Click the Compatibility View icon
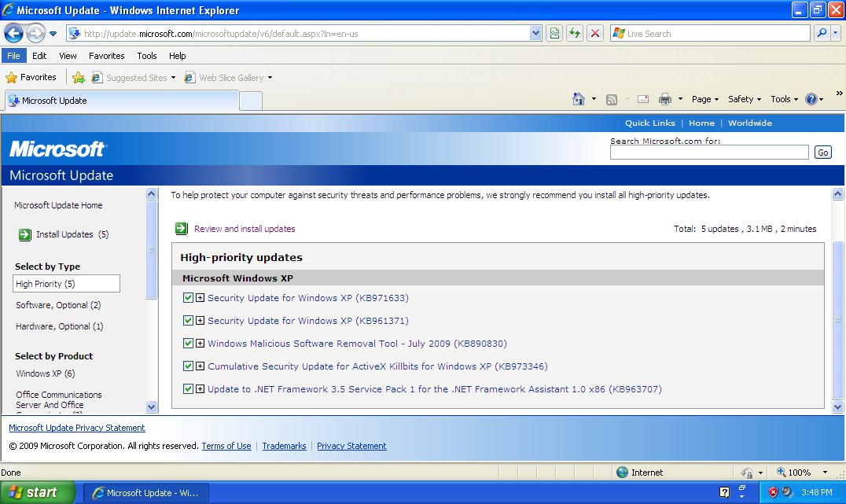The height and width of the screenshot is (504, 846). 554,34
